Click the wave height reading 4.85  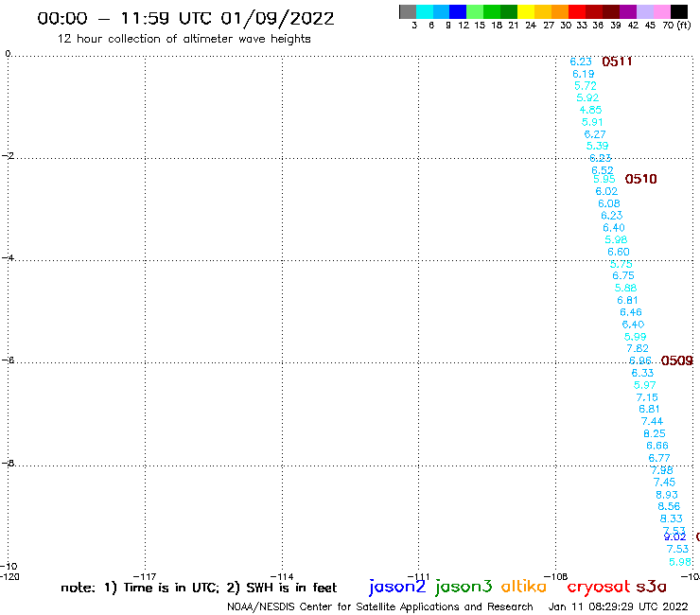pyautogui.click(x=590, y=110)
